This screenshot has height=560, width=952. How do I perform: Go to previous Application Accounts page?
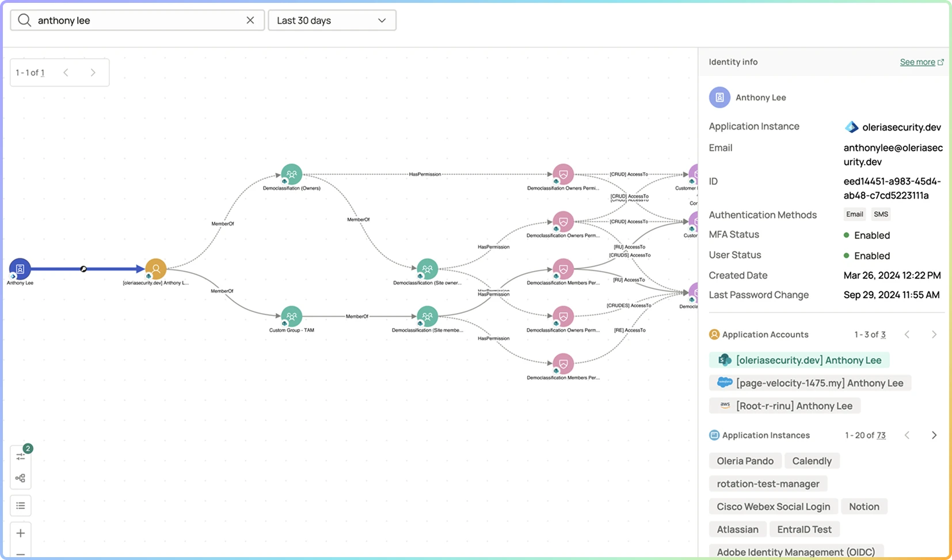coord(907,334)
